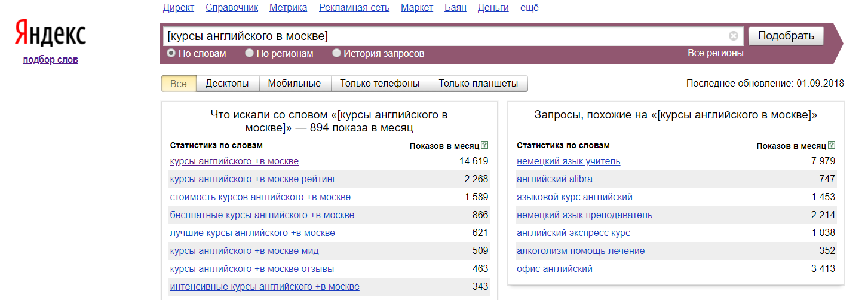The width and height of the screenshot is (868, 300).
Task: Open similar query 'языковой курс английский'
Action: [574, 197]
